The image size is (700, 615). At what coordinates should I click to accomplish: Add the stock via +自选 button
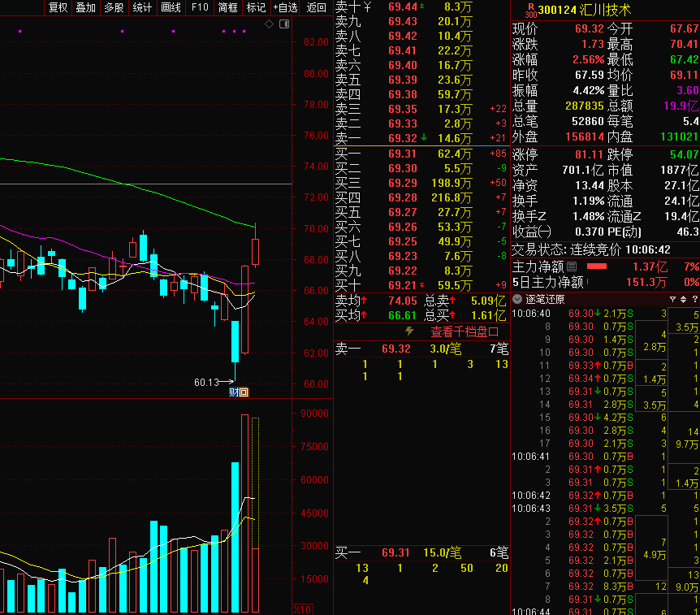tap(285, 7)
